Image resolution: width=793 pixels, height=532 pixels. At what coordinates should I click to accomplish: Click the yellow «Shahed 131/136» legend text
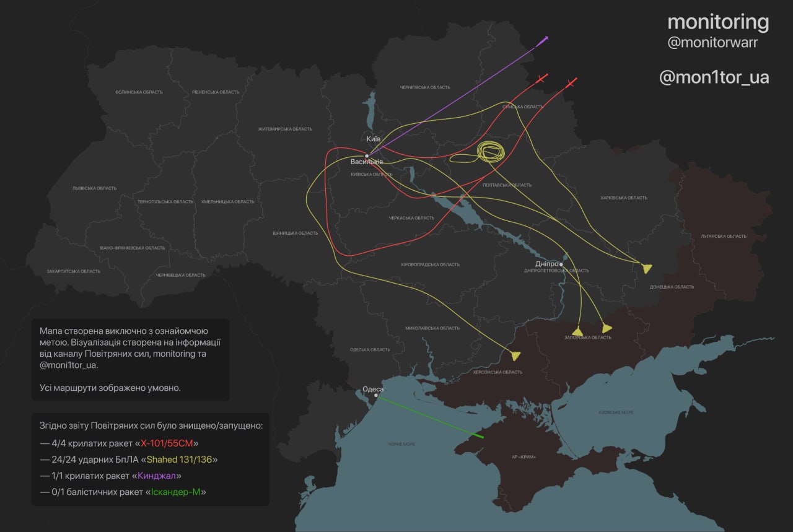tap(182, 460)
